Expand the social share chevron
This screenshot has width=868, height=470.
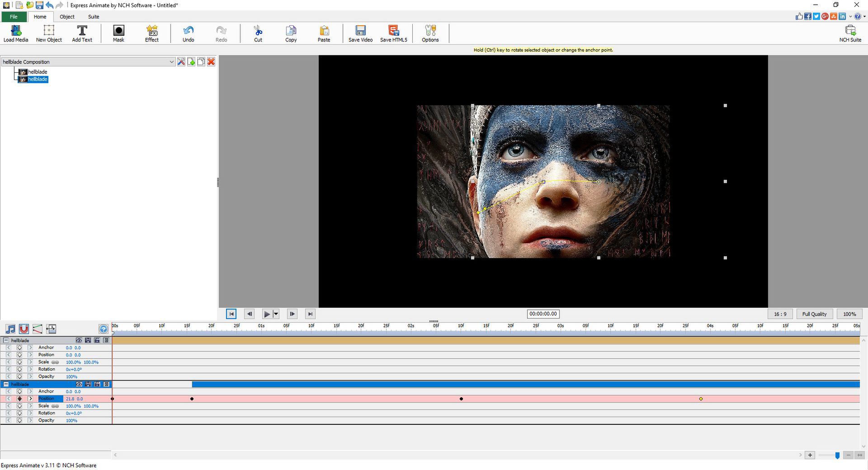[850, 16]
